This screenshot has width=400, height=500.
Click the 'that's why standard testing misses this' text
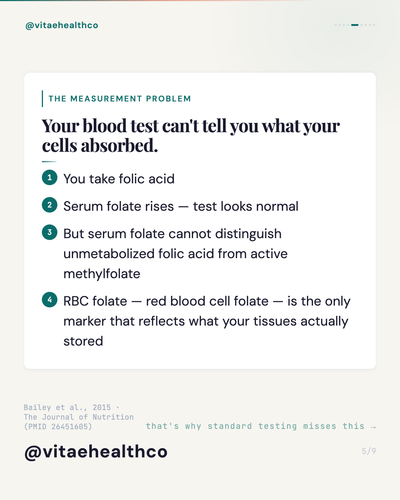[255, 426]
